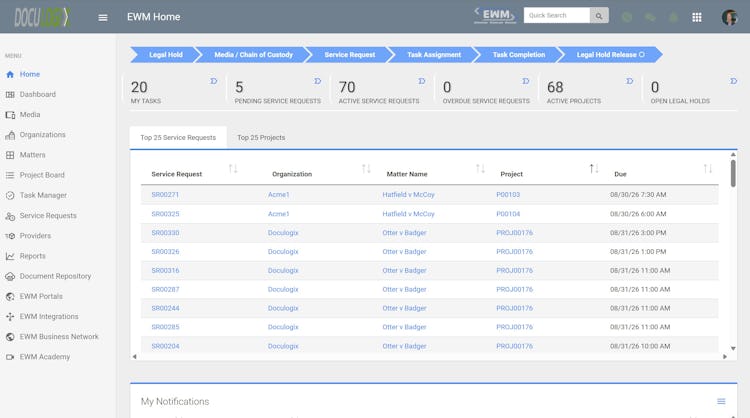Click the Reports chart icon
The height and width of the screenshot is (418, 750).
tap(10, 256)
